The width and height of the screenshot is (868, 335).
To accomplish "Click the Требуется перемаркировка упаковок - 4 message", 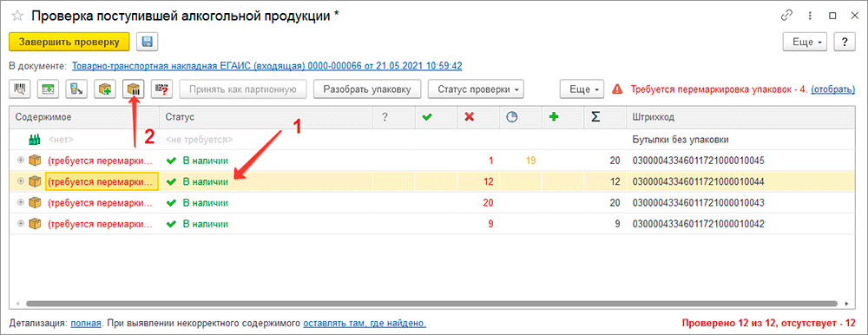I will 718,89.
